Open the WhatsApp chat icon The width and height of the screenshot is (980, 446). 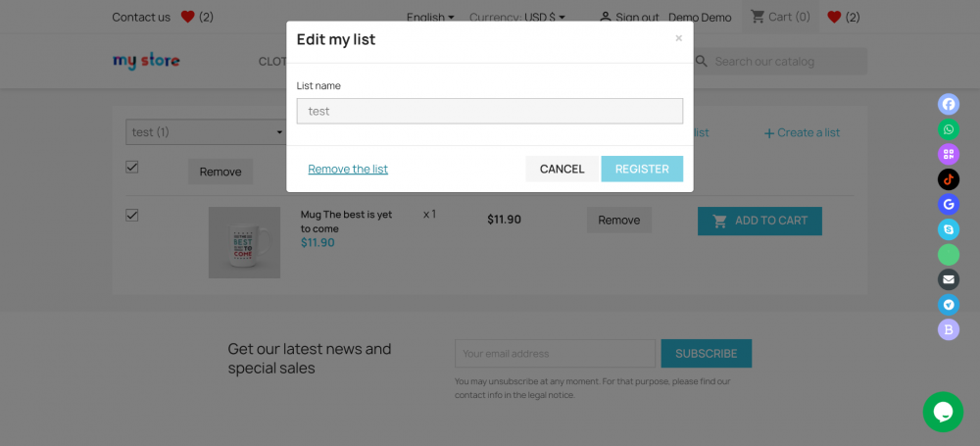(x=949, y=129)
